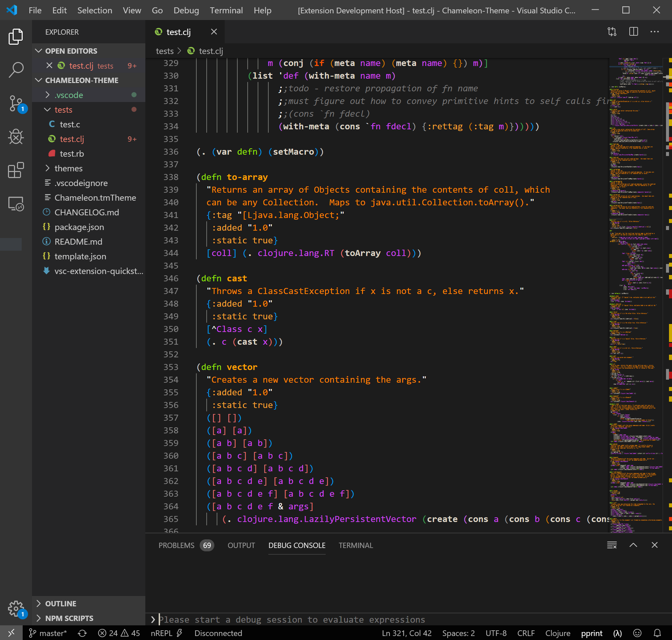Viewport: 672px width, 640px height.
Task: Open the Remote Explorer icon
Action: coord(16,204)
